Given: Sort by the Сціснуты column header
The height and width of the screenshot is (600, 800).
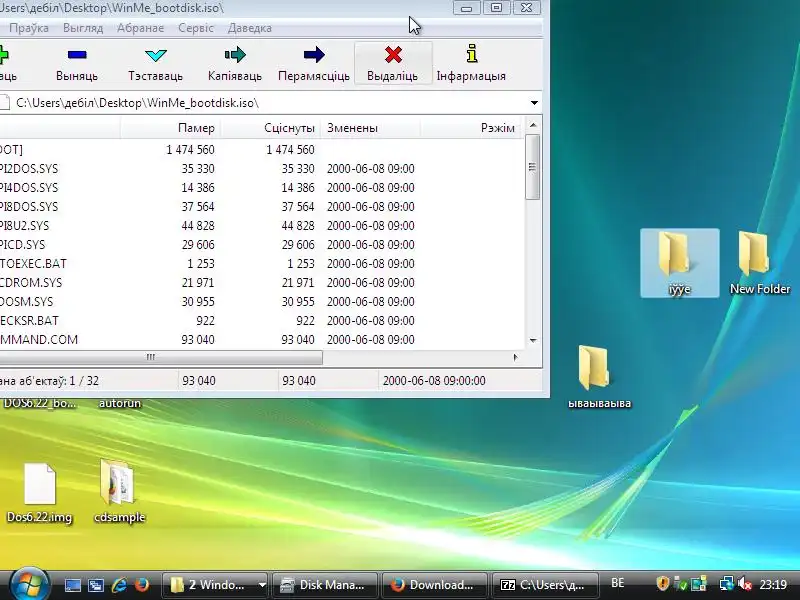Looking at the screenshot, I should [270, 128].
